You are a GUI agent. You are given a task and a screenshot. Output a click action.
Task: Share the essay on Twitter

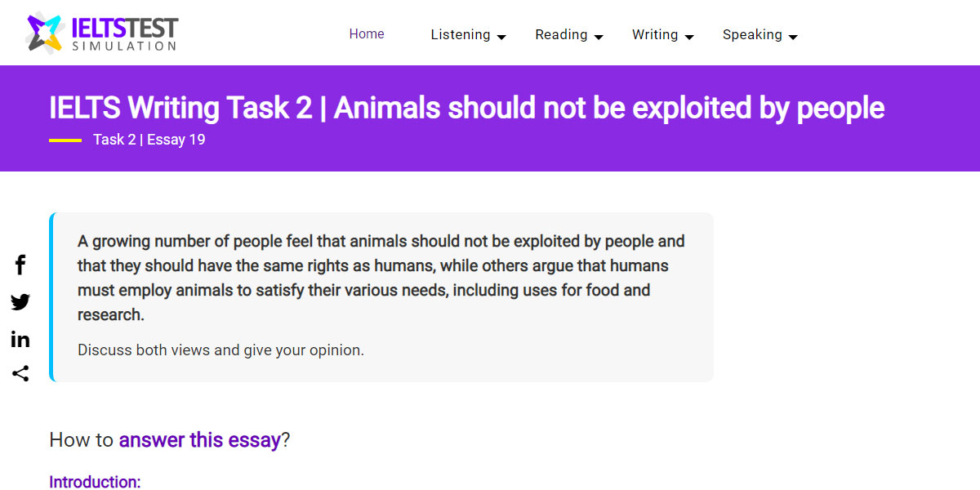[20, 302]
